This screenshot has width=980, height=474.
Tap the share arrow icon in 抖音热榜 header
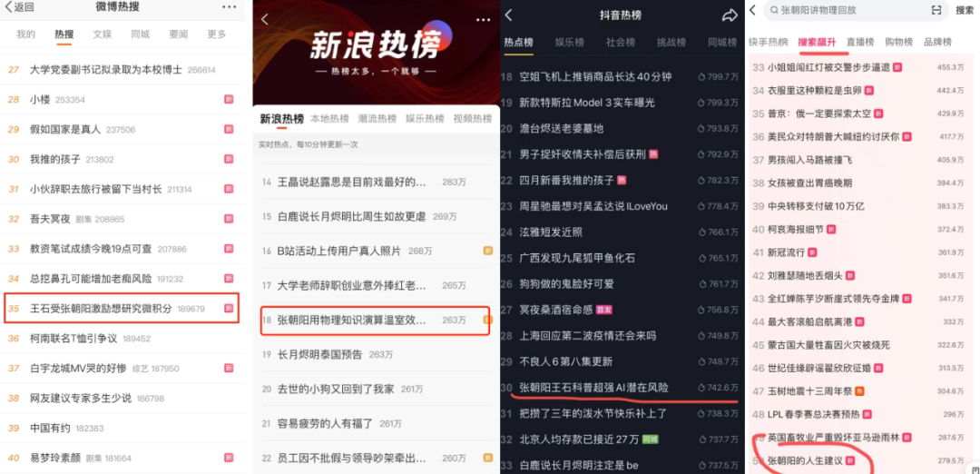[730, 15]
